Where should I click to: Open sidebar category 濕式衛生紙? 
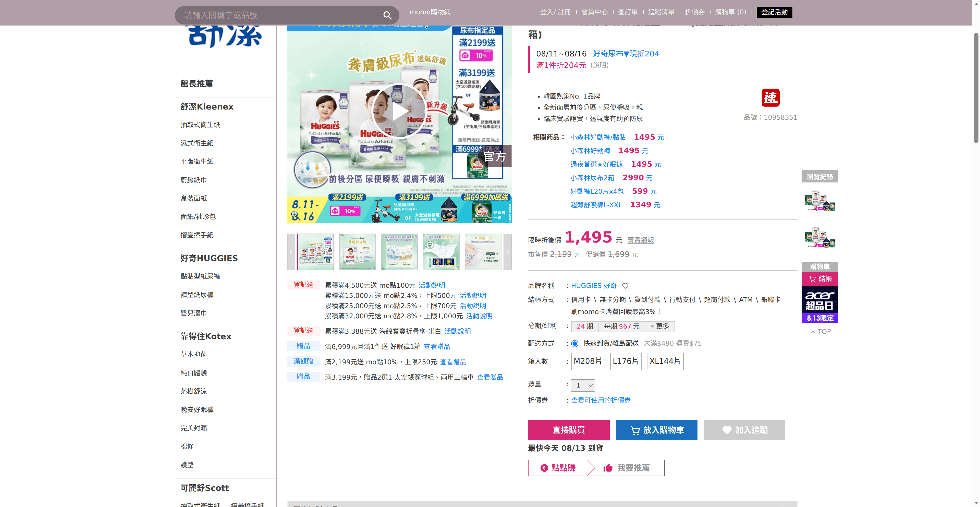click(x=197, y=143)
